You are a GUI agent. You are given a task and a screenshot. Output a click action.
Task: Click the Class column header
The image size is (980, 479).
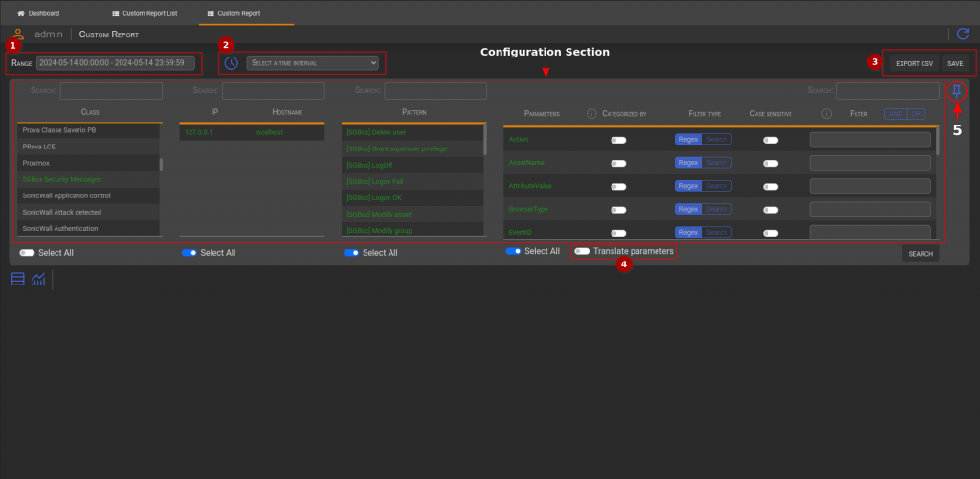[90, 112]
